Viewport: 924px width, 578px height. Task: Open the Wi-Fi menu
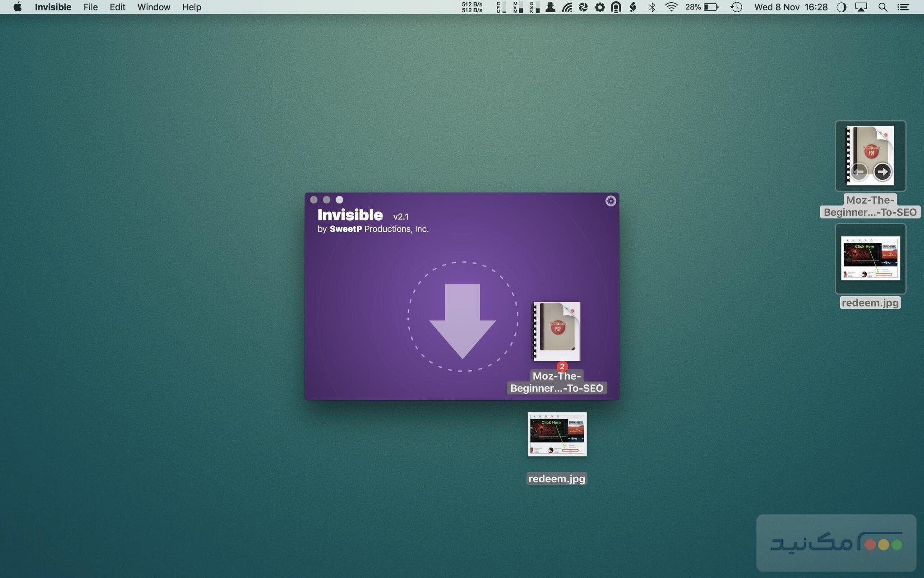click(x=671, y=7)
